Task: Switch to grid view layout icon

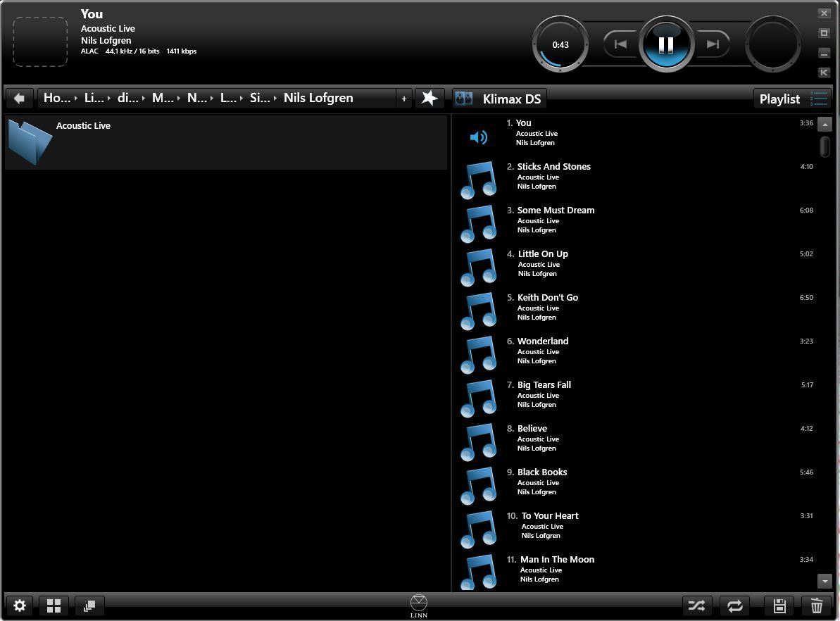Action: click(x=54, y=606)
